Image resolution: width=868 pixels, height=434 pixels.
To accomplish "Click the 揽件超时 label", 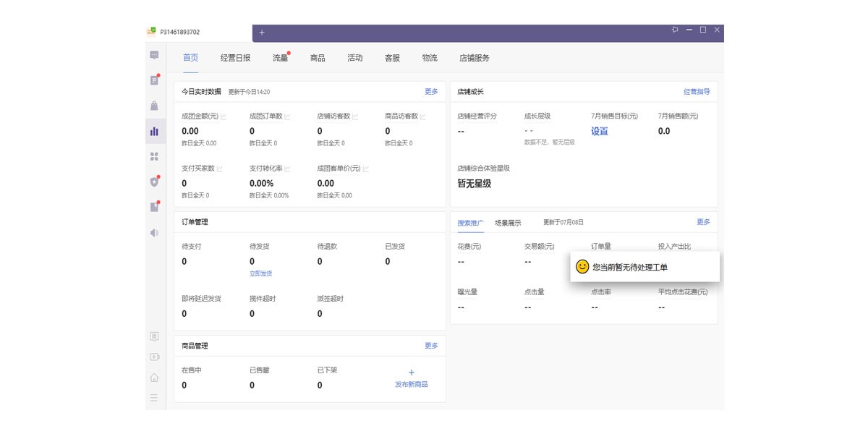I will [263, 299].
